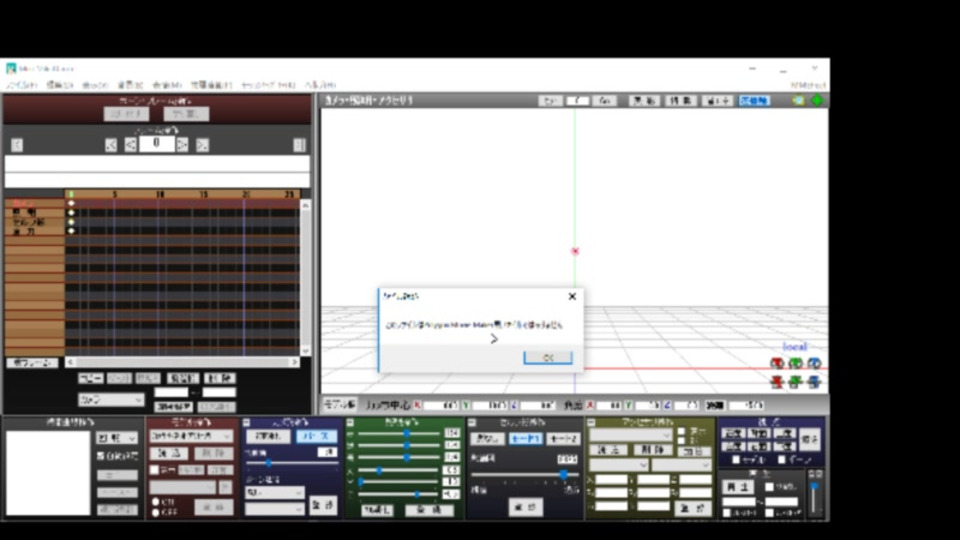Image resolution: width=960 pixels, height=540 pixels.
Task: Jump to first keyframe with |< arrow
Action: [x=111, y=145]
